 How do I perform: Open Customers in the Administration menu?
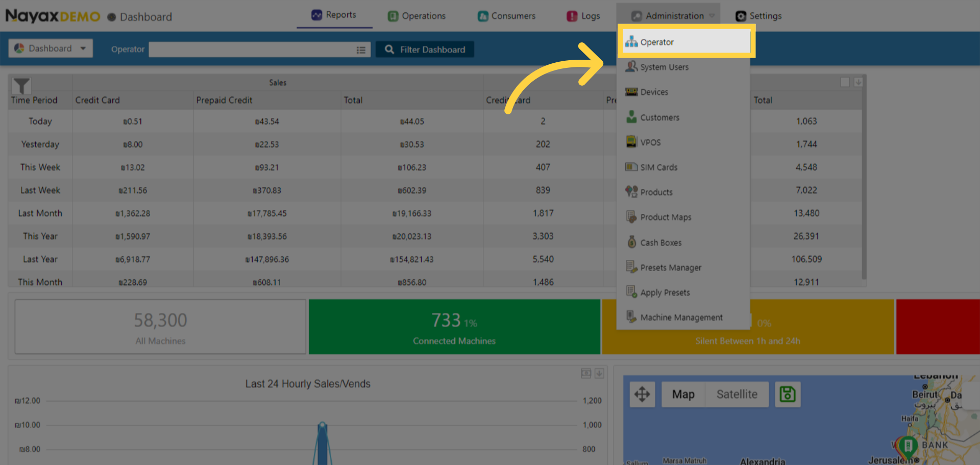[x=683, y=117]
